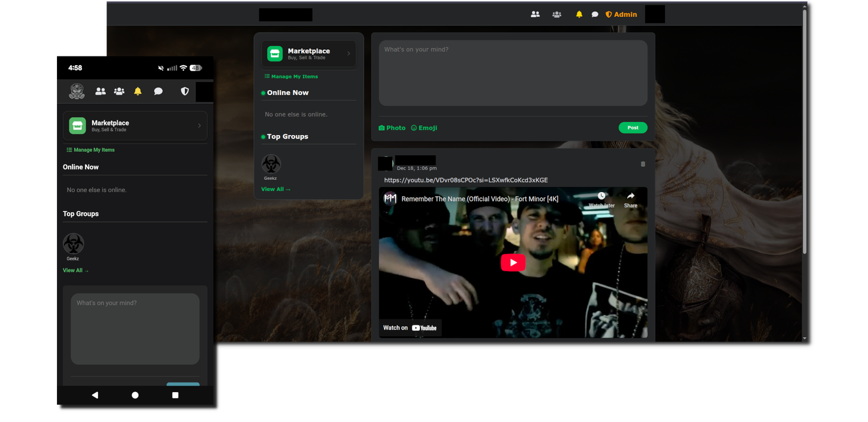Focus mobile What's on your mind field
Viewport: 868px width, 422px height.
[135, 329]
